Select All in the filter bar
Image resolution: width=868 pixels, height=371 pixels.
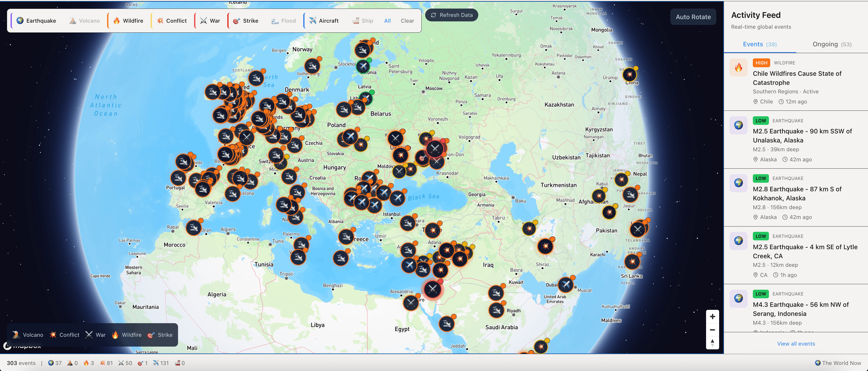387,21
